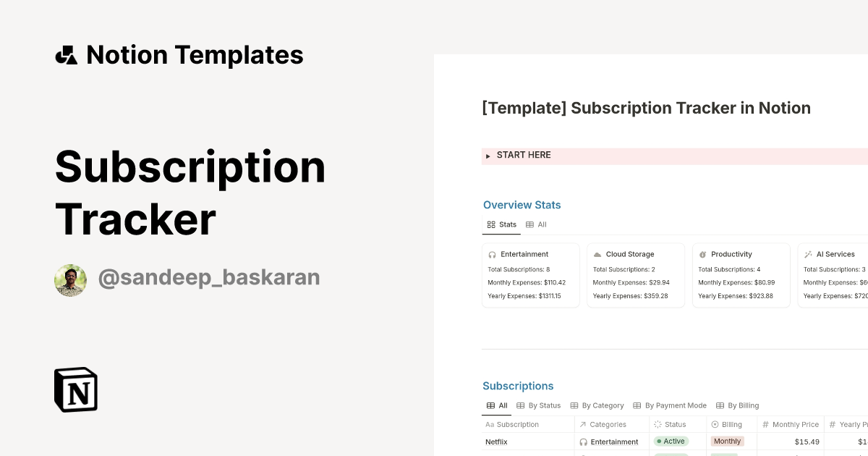Click the Notion Templates logo icon in the header
Screen dimensions: 868x456
66,54
